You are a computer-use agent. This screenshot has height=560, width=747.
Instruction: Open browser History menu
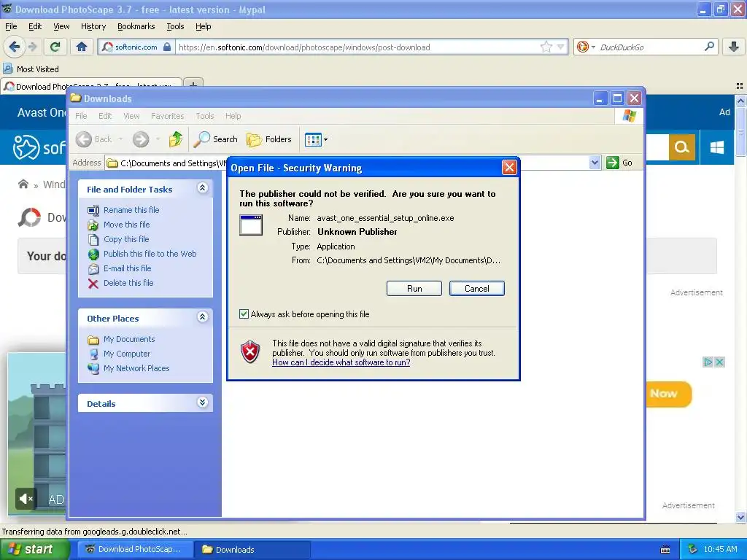click(x=93, y=26)
